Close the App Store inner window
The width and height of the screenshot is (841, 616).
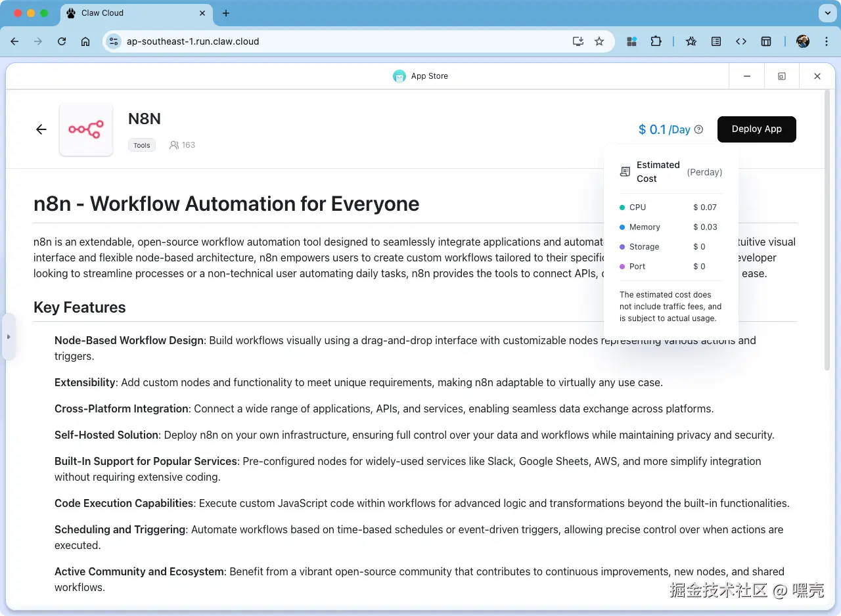(x=817, y=76)
